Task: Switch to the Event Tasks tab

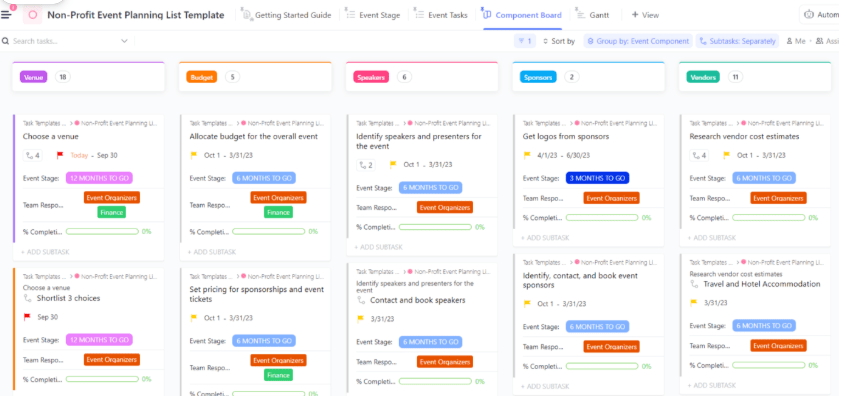Action: point(441,15)
